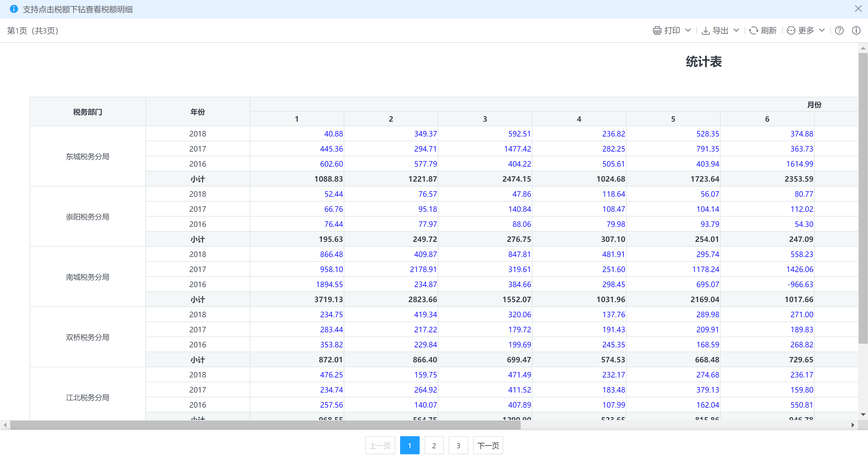Click the info icon at top right
868x460 pixels.
(x=856, y=31)
